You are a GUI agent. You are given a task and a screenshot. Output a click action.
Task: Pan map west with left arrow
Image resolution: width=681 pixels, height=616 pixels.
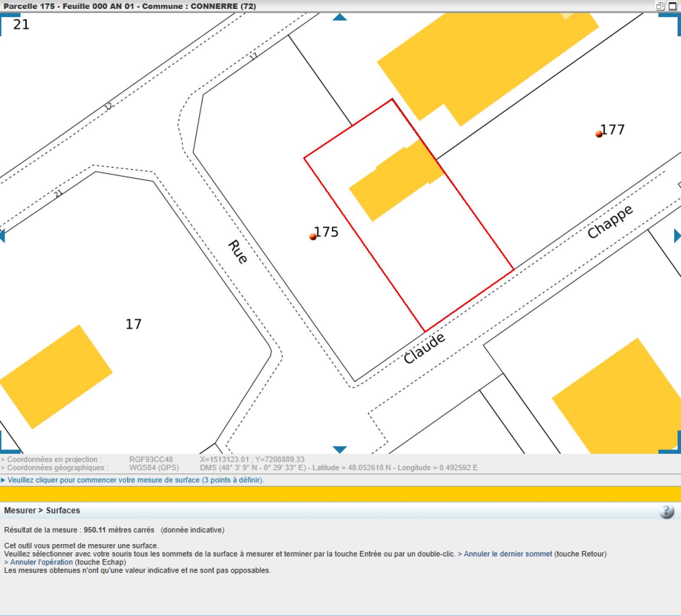click(3, 235)
